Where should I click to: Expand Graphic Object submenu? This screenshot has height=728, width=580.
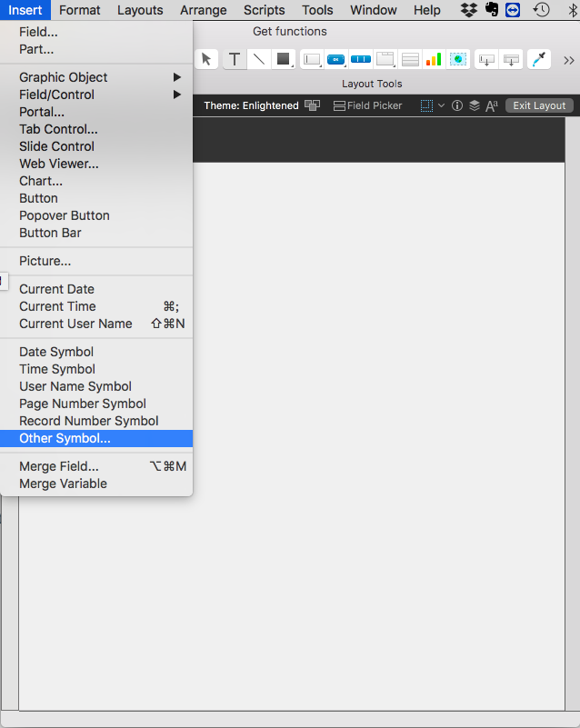coord(96,77)
